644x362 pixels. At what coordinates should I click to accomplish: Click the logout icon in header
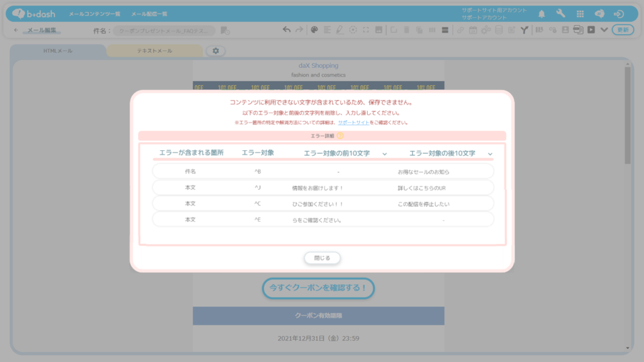tap(618, 14)
